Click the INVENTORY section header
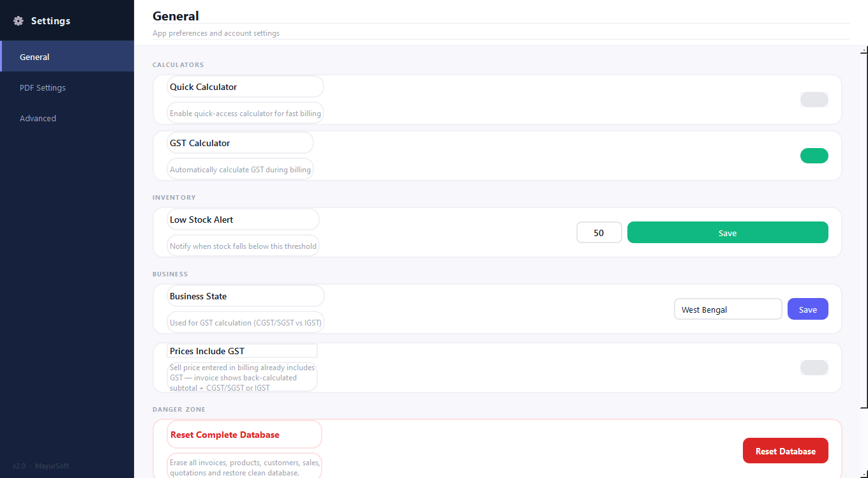 pos(174,197)
